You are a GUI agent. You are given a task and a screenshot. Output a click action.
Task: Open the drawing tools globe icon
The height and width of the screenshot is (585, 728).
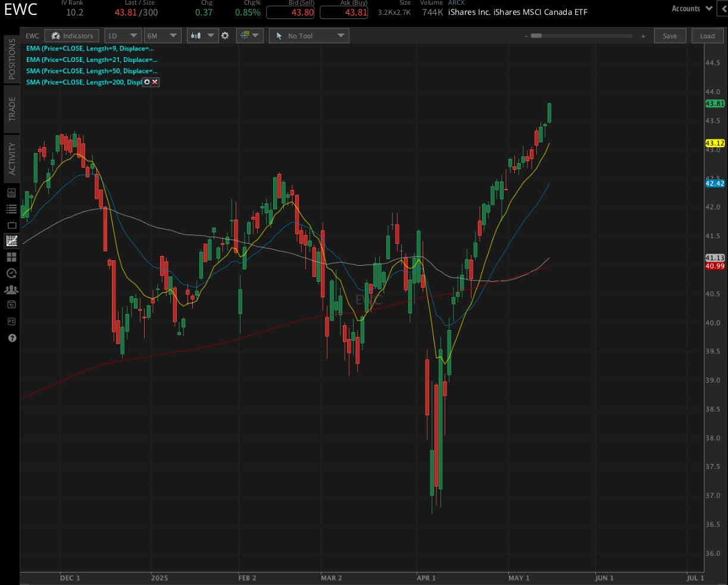point(246,35)
